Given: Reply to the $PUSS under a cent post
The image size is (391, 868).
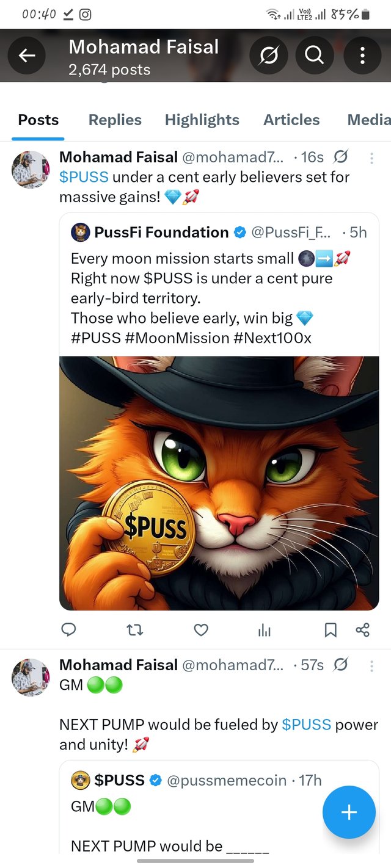Looking at the screenshot, I should pos(69,629).
